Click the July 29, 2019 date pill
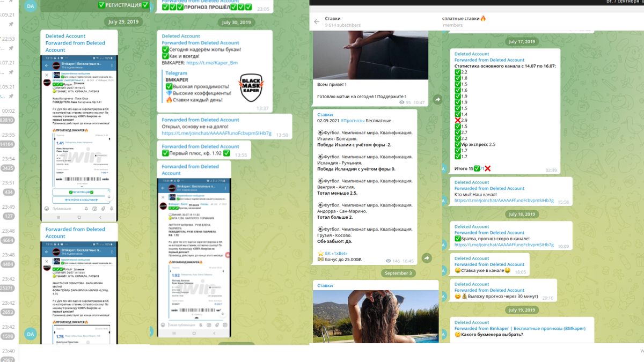 122,22
